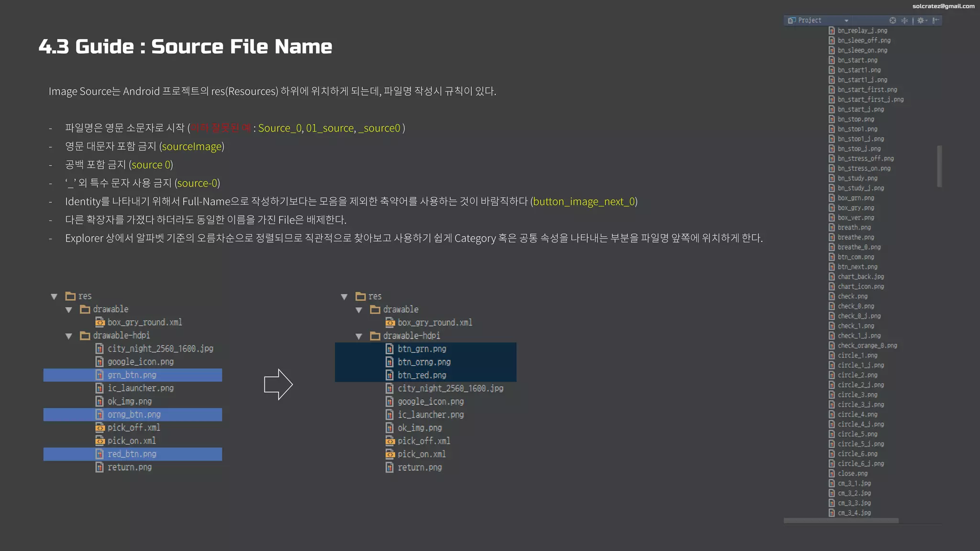Open the gear settings menu in Project panel

(921, 21)
